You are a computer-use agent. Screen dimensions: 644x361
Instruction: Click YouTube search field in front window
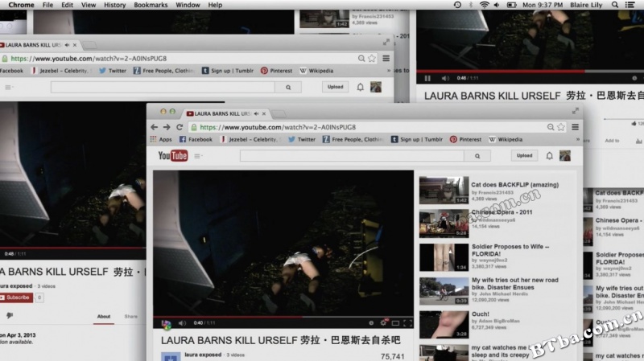click(x=352, y=156)
